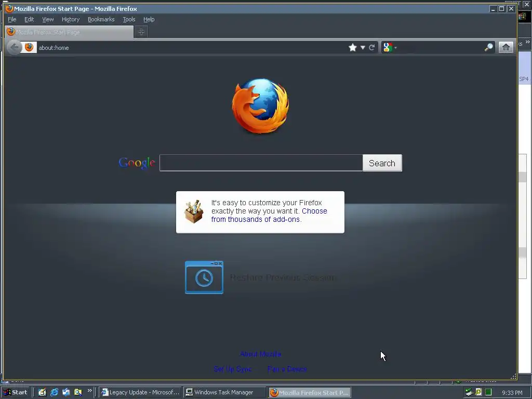The image size is (532, 399).
Task: Click the add-ons toolbox icon
Action: 194,211
